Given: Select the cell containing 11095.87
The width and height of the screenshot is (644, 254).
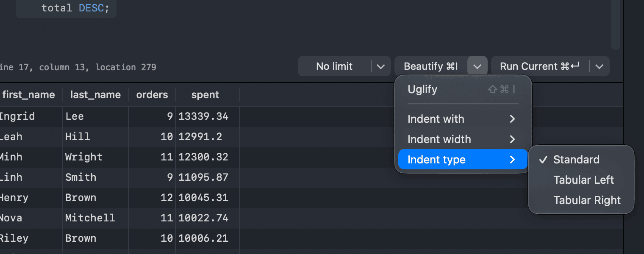Looking at the screenshot, I should coord(207,177).
